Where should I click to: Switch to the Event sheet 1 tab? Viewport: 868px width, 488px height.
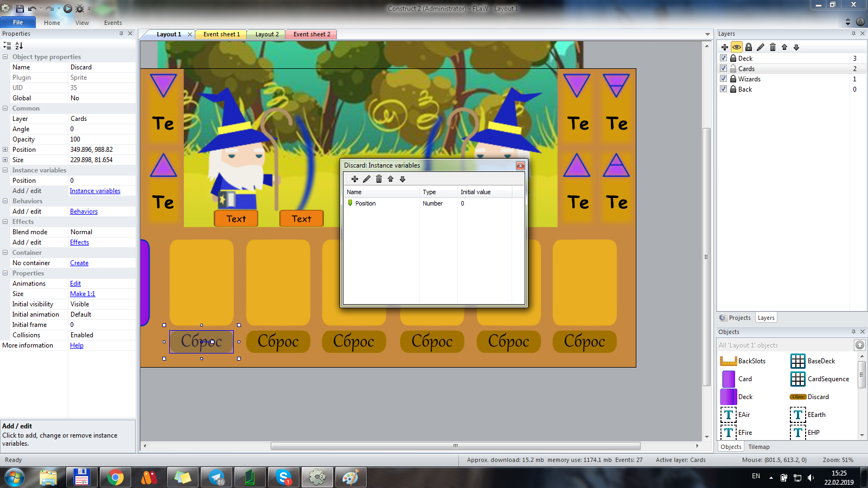point(221,34)
